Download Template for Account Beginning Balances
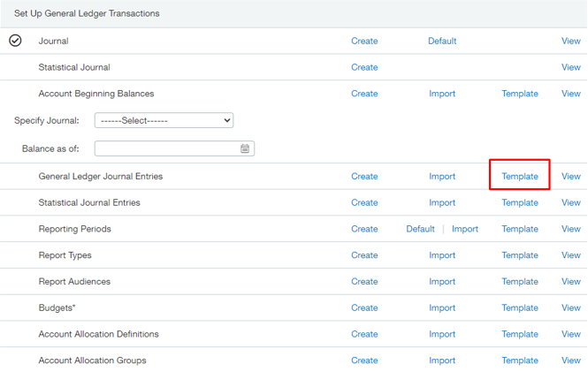The height and width of the screenshot is (372, 588). [x=520, y=94]
